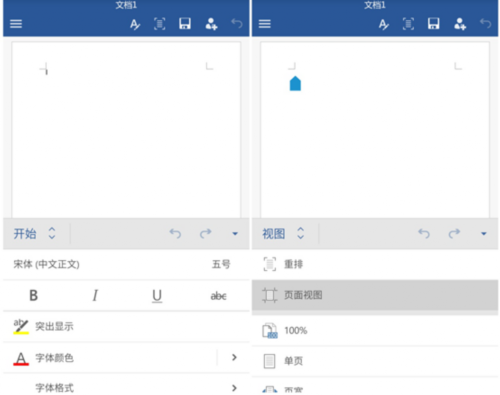500x395 pixels.
Task: Open hamburger menu in left Word screen
Action: point(16,24)
